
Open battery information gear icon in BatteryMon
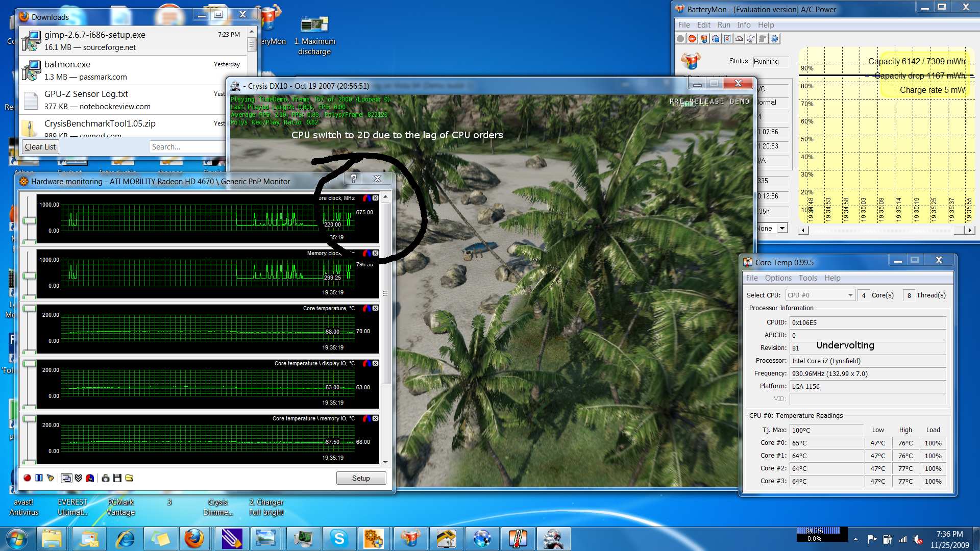(716, 39)
